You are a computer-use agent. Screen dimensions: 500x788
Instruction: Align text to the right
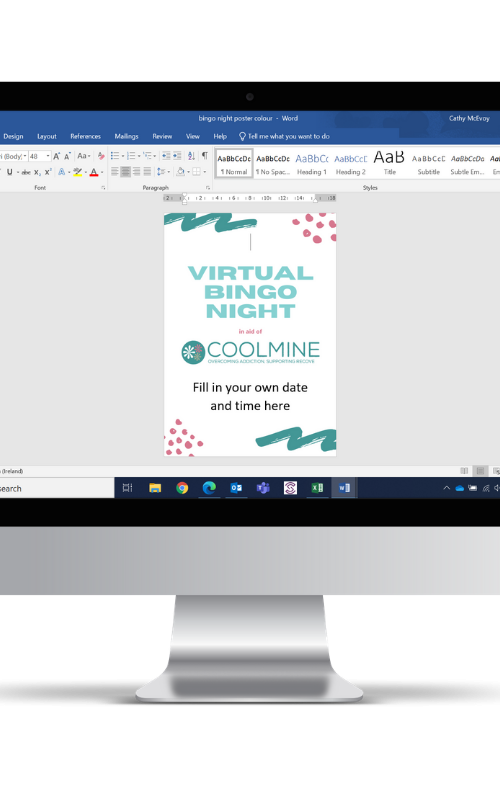tap(136, 172)
